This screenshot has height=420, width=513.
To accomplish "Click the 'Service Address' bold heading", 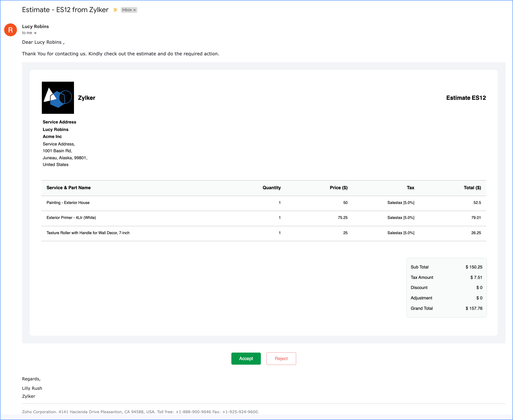I will coord(59,122).
